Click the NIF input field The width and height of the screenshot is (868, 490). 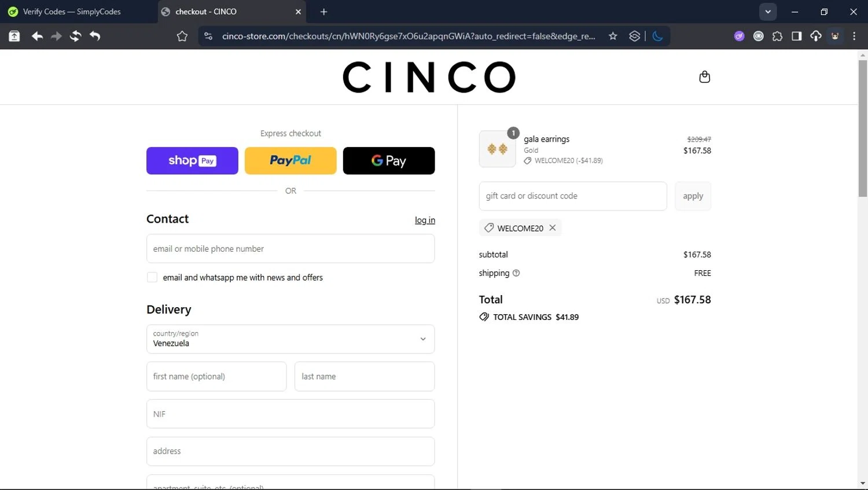(290, 414)
